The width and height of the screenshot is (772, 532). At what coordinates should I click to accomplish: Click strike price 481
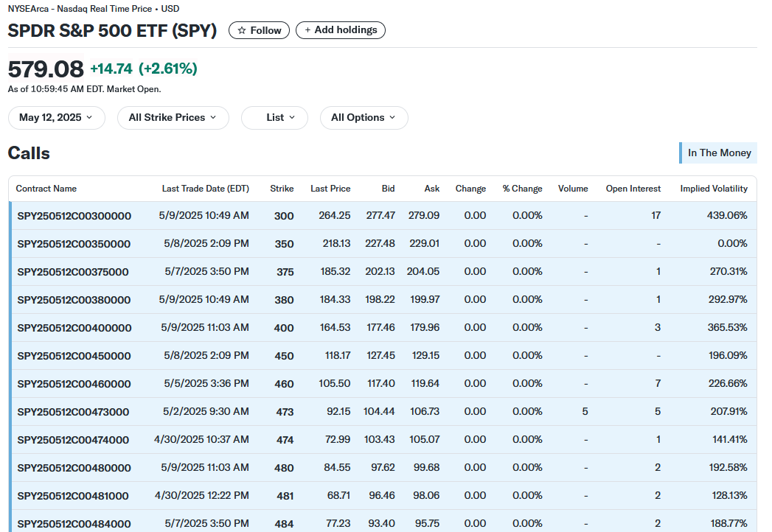point(285,496)
